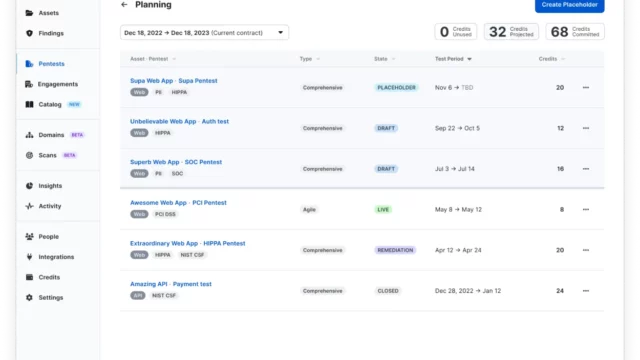
Task: Click the Create Placeholder button
Action: tap(569, 5)
